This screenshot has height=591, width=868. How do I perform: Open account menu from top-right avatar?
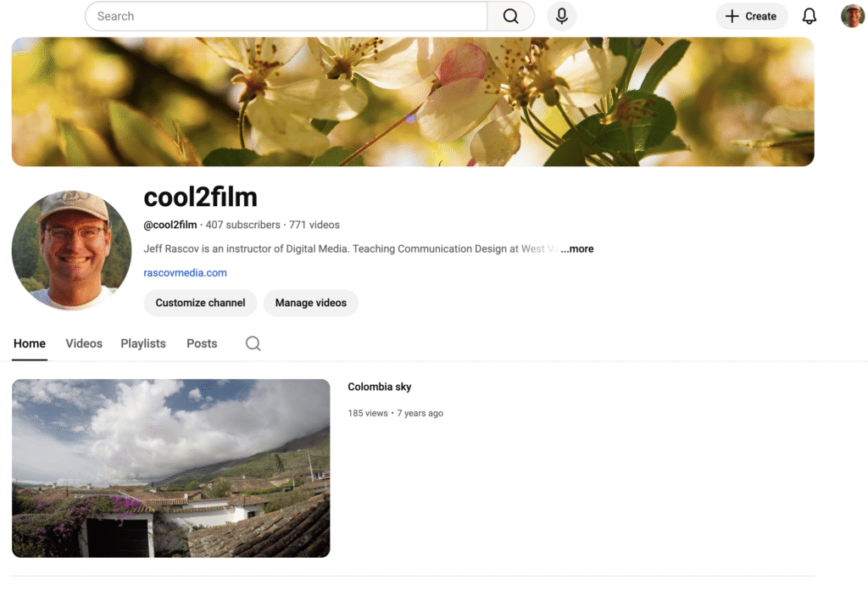852,16
